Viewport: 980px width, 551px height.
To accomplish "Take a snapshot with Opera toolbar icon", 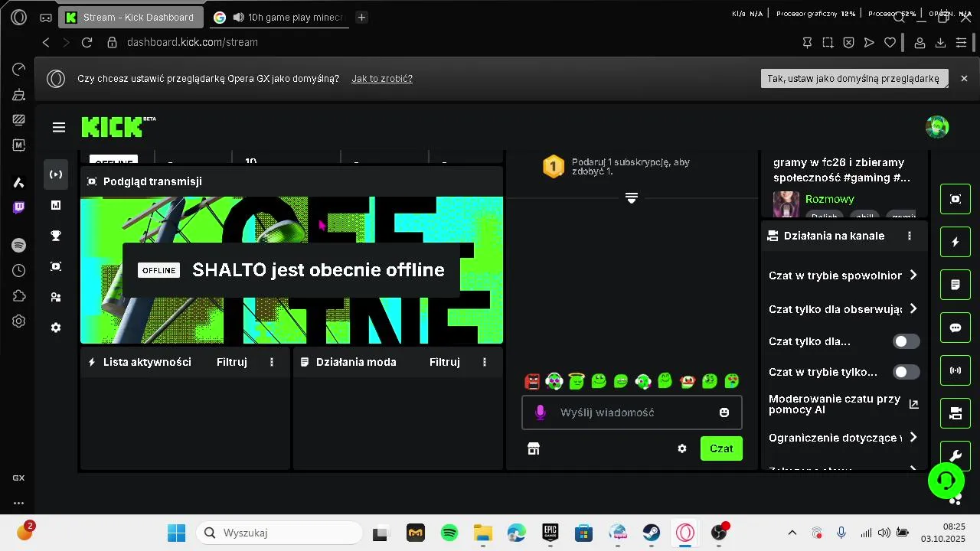I will [828, 43].
